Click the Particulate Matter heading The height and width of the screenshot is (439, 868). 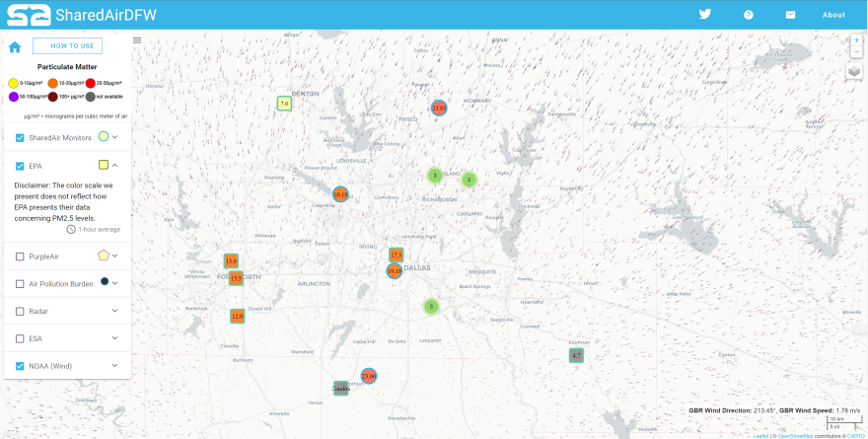(x=67, y=67)
